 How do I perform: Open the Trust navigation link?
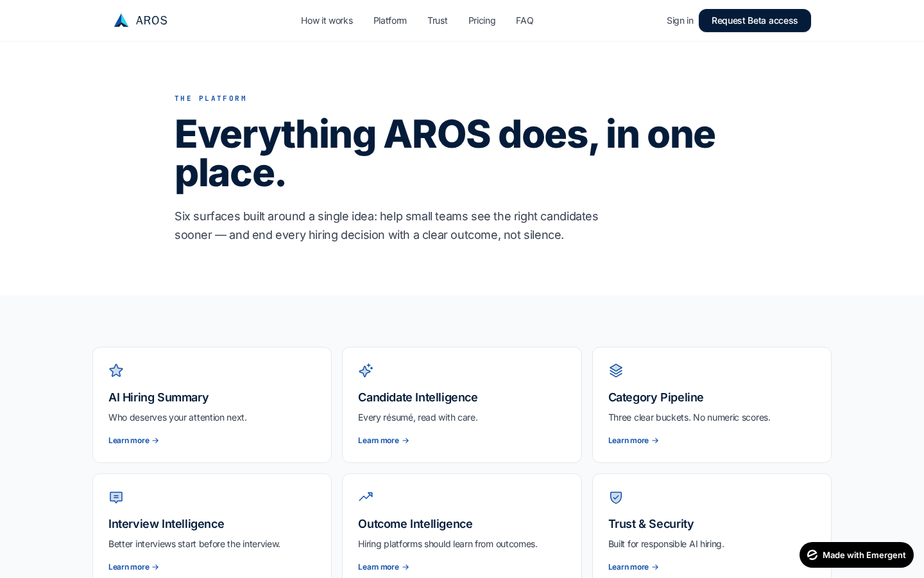click(438, 21)
